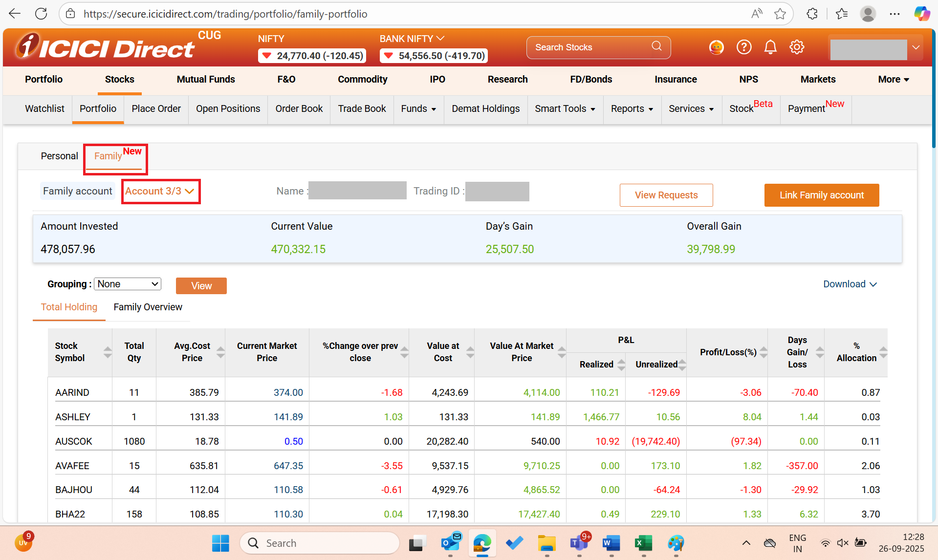The width and height of the screenshot is (938, 560).
Task: Click the help question mark icon
Action: (x=744, y=47)
